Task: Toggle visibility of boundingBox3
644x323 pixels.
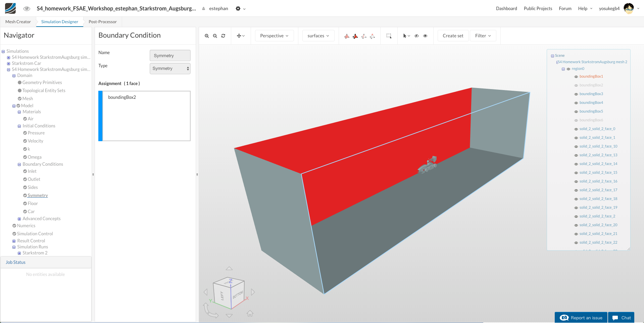Action: 576,94
